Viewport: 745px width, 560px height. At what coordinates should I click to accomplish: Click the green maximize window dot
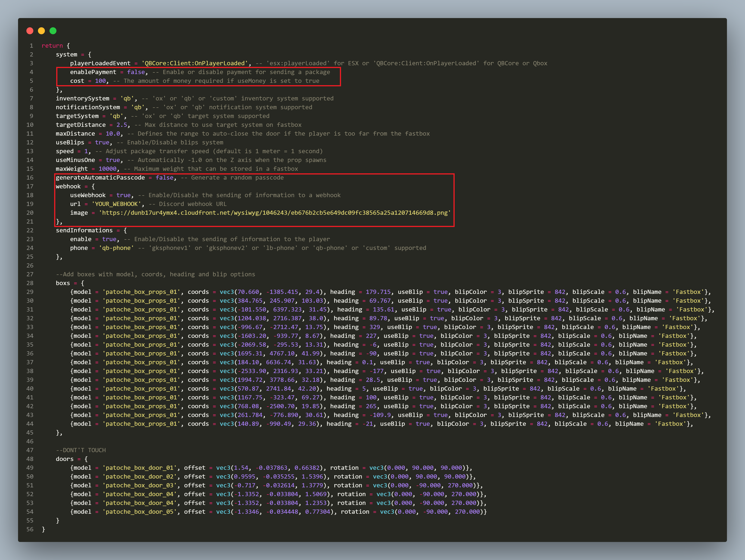click(x=53, y=31)
